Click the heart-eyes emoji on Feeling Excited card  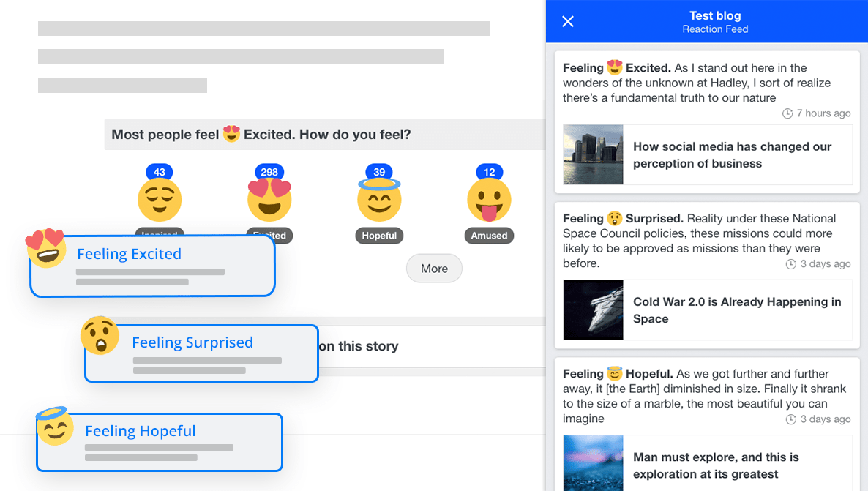point(46,248)
